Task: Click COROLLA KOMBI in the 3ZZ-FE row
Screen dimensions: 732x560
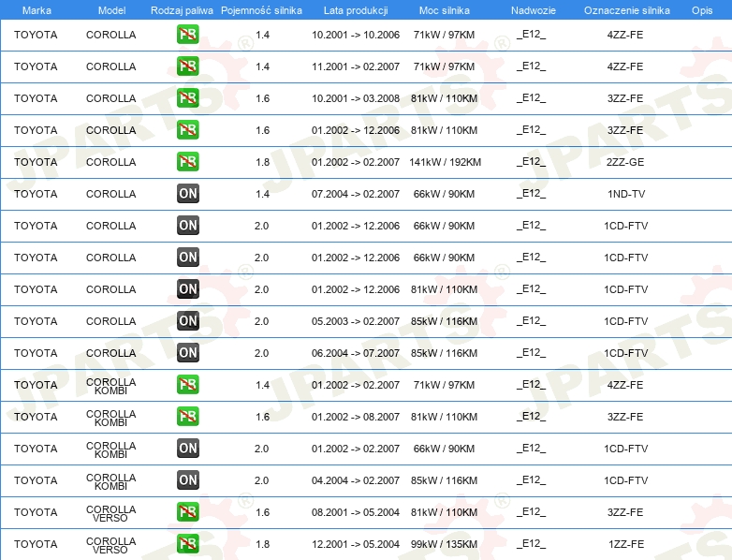Action: point(110,418)
